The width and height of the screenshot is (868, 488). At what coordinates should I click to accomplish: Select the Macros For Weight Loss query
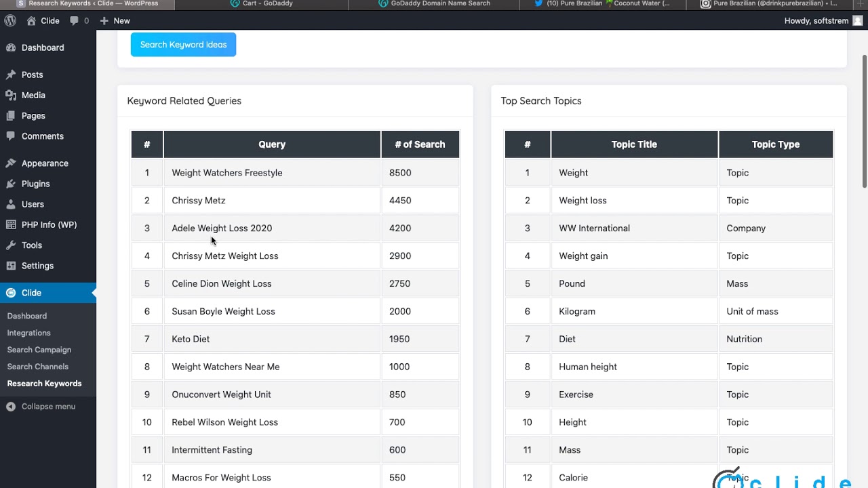point(221,478)
